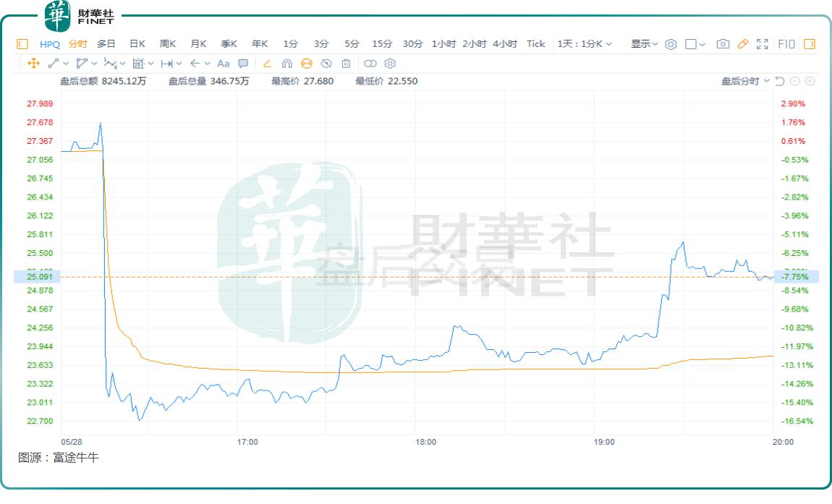Image resolution: width=832 pixels, height=504 pixels.
Task: Switch to the 日K tab
Action: [137, 44]
